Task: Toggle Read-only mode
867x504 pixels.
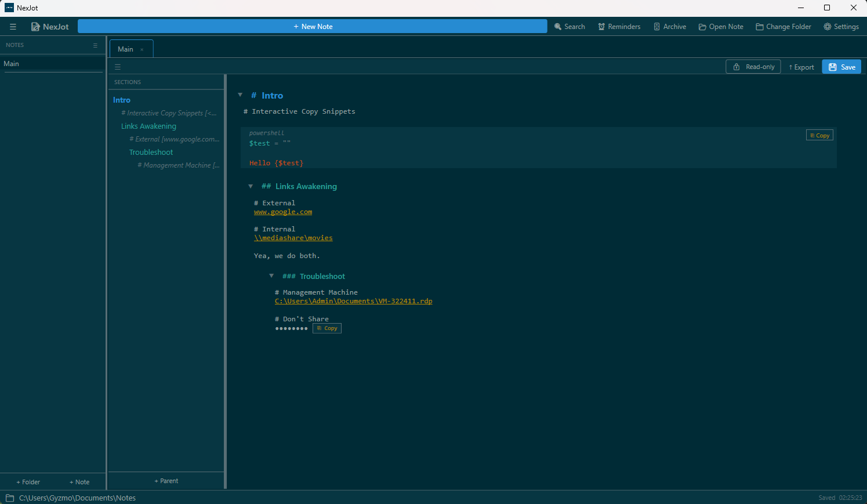Action: [x=753, y=67]
